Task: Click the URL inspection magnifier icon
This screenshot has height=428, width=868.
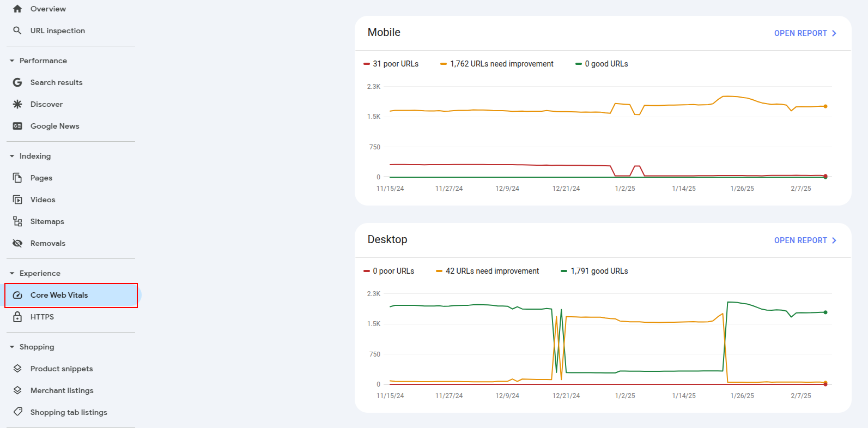Action: click(x=17, y=31)
